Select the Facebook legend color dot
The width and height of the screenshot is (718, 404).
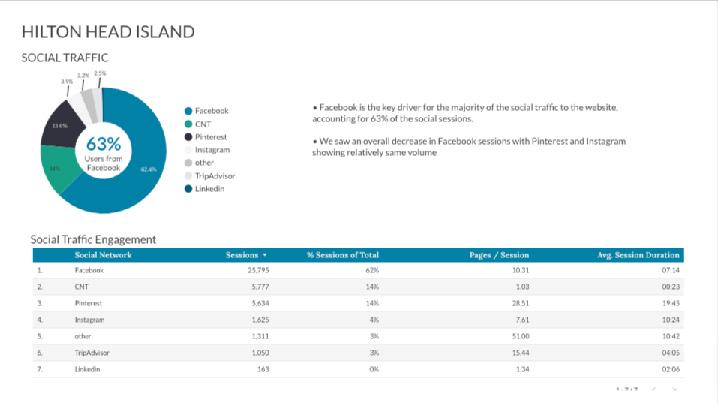188,111
